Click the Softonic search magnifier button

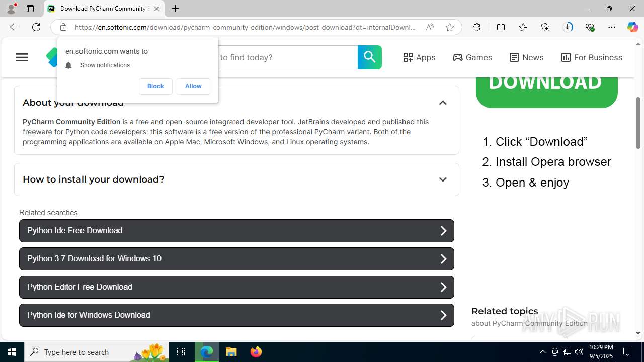pyautogui.click(x=370, y=57)
